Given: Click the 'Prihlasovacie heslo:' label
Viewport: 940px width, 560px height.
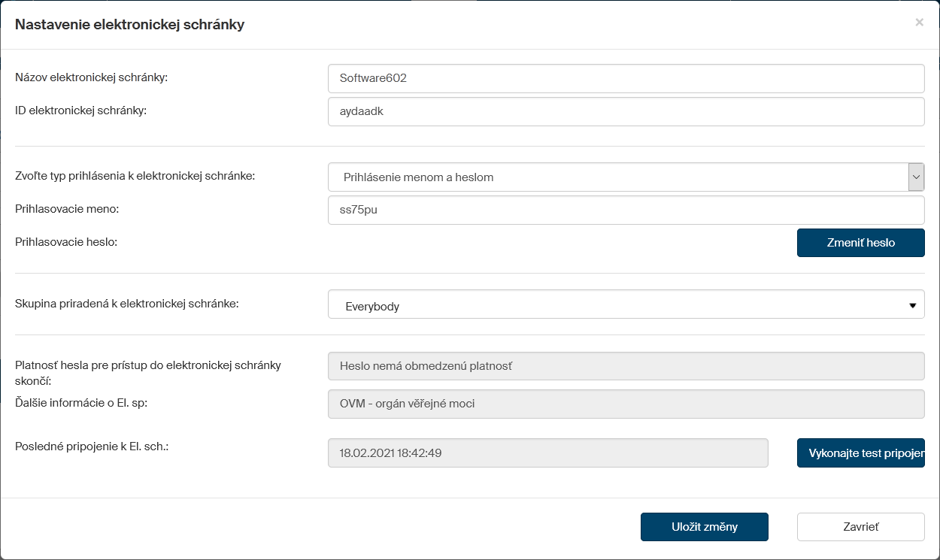Looking at the screenshot, I should click(x=66, y=242).
